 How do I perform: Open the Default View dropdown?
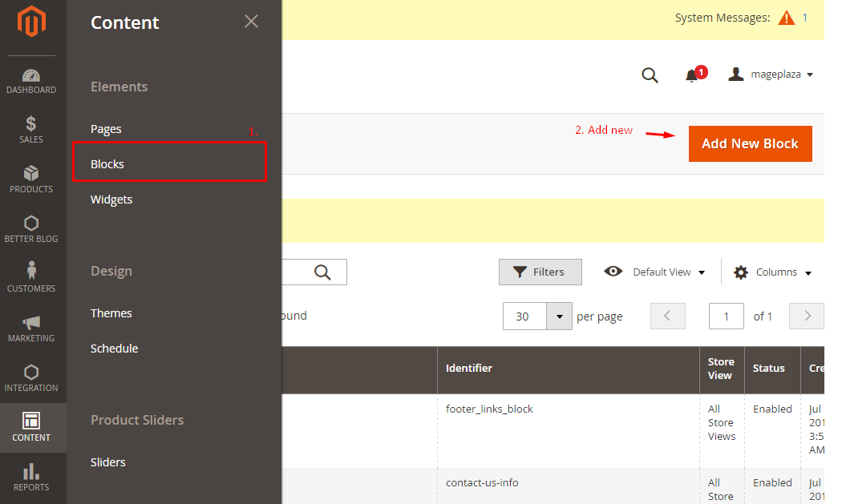pos(655,272)
